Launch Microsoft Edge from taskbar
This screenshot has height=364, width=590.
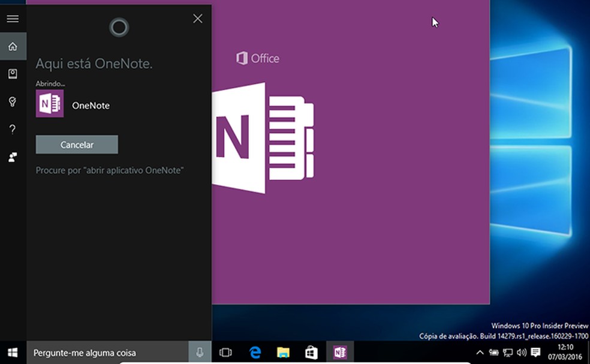(x=255, y=353)
